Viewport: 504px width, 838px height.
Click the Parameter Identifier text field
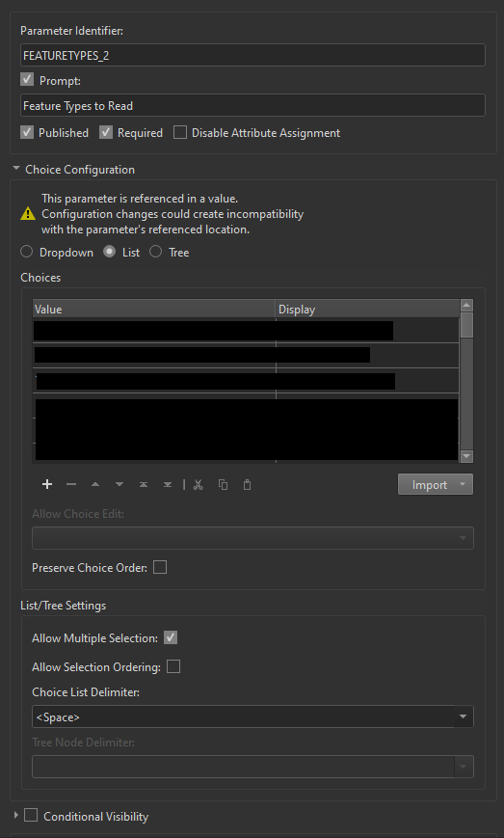(252, 55)
